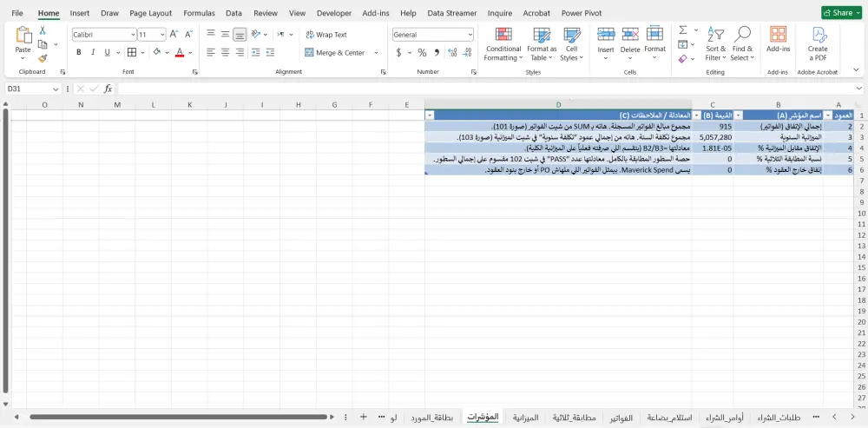Click the text direction paragraph icon
The width and height of the screenshot is (868, 428).
click(280, 35)
